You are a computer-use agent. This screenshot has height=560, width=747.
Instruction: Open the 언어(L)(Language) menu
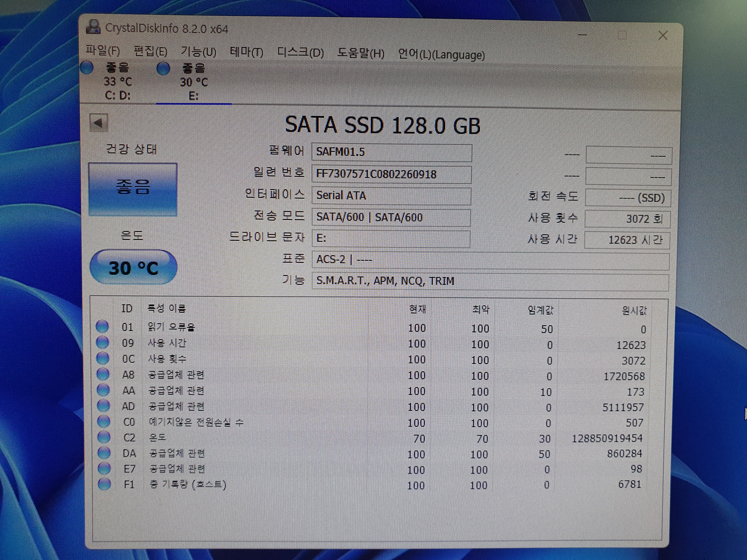pyautogui.click(x=441, y=54)
